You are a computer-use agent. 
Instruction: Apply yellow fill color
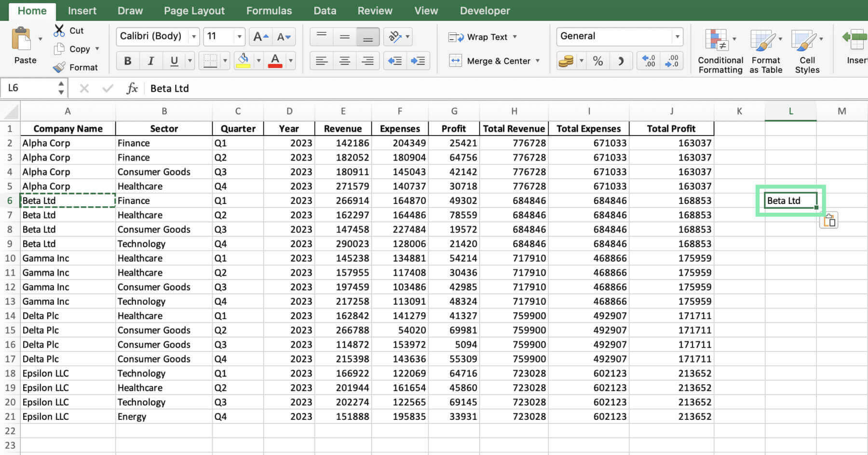pos(244,61)
